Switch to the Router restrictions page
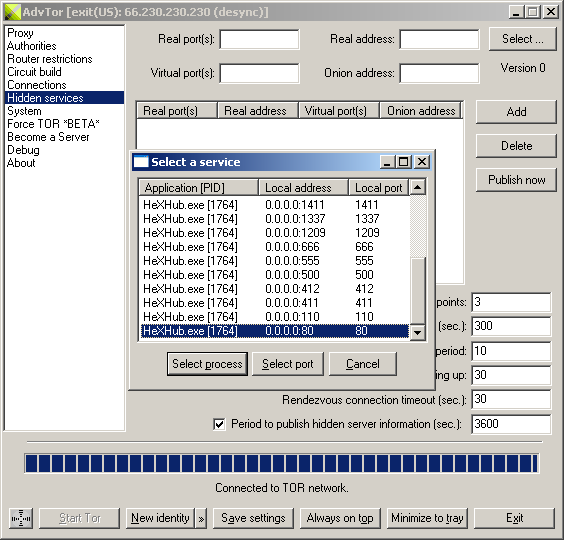Viewport: 564px width, 540px height. [x=50, y=59]
